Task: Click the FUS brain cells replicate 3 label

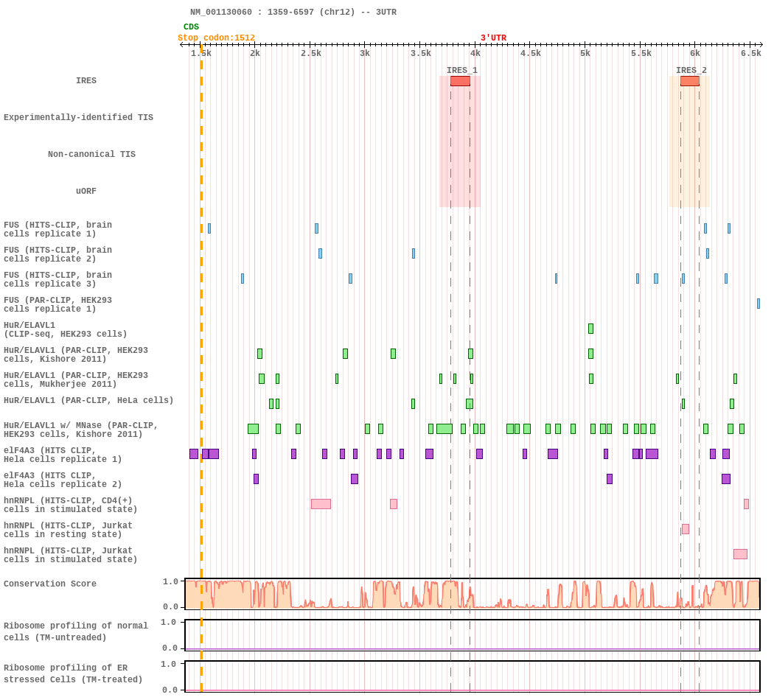Action: click(x=57, y=280)
